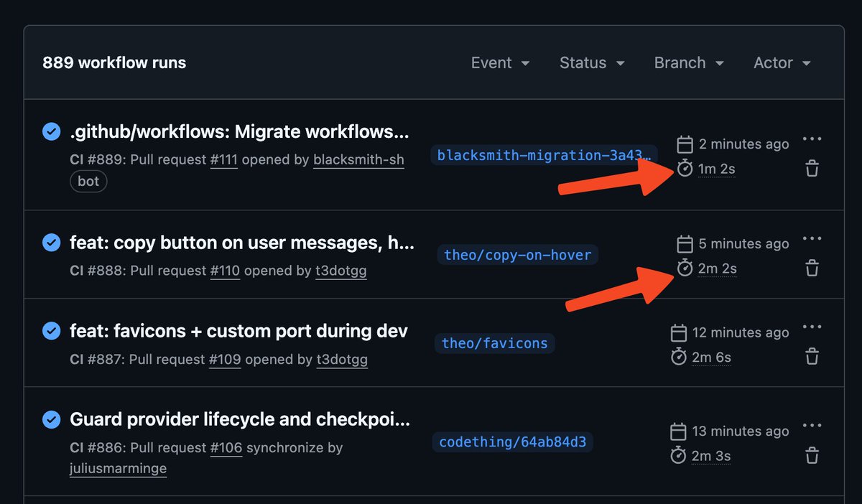Viewport: 862px width, 504px height.
Task: Open the three-dot menu for CI #889
Action: click(x=812, y=139)
